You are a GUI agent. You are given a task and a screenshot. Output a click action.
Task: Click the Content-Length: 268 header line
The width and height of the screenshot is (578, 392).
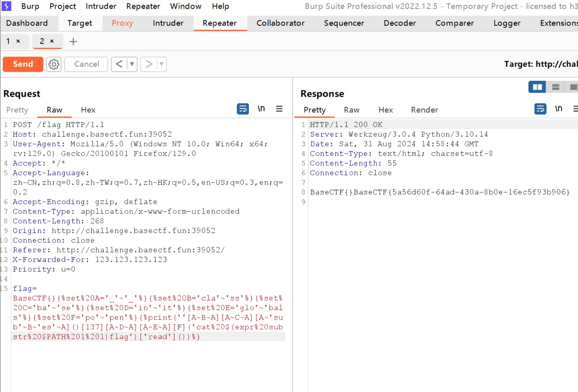tap(58, 221)
